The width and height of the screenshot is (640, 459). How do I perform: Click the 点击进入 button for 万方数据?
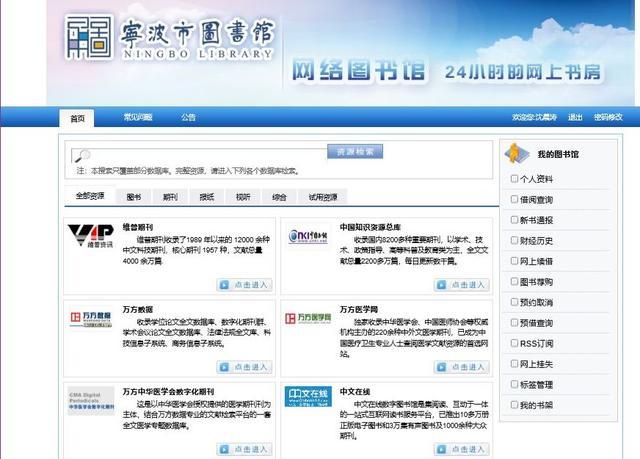point(244,367)
